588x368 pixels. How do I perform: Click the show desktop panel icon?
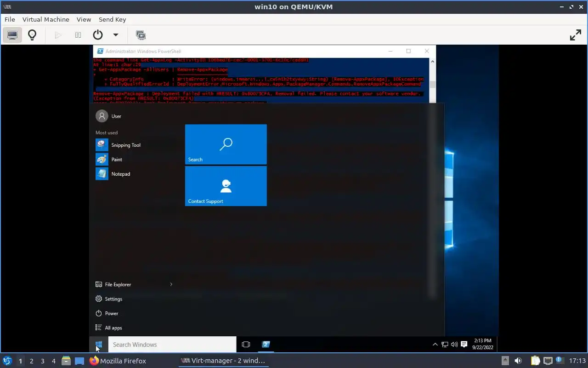[x=79, y=361]
